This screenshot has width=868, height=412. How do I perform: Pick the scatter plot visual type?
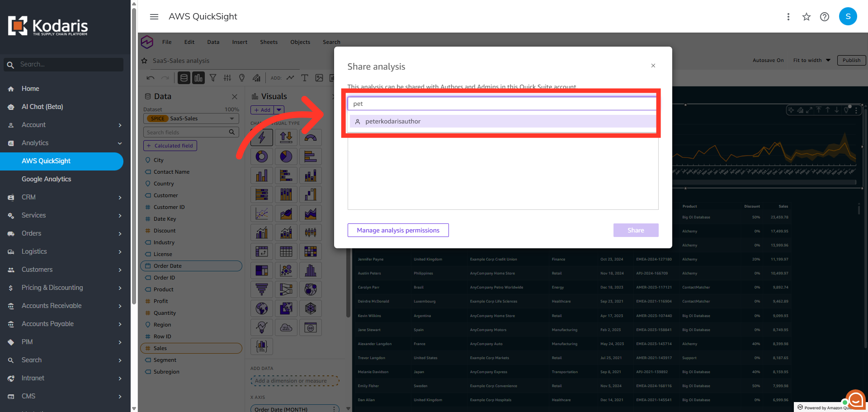pos(286,270)
